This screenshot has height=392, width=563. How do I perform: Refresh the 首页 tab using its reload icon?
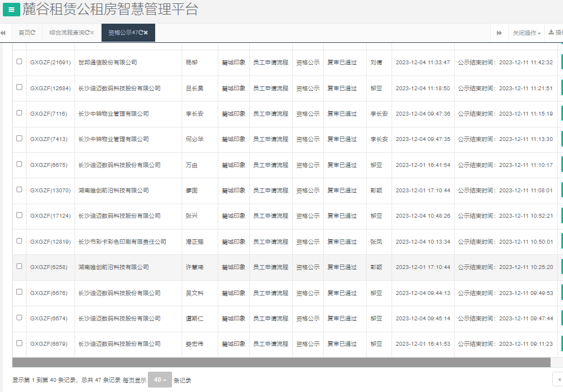[33, 33]
